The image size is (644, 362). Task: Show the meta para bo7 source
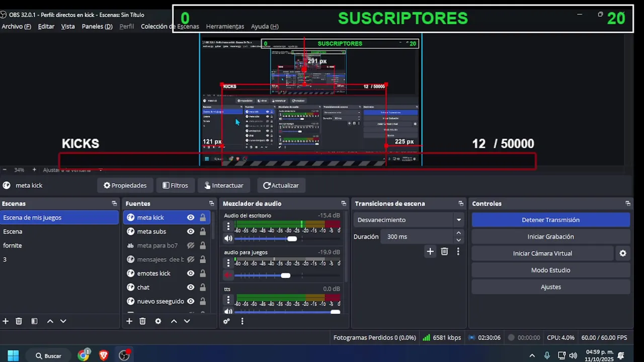coord(191,245)
